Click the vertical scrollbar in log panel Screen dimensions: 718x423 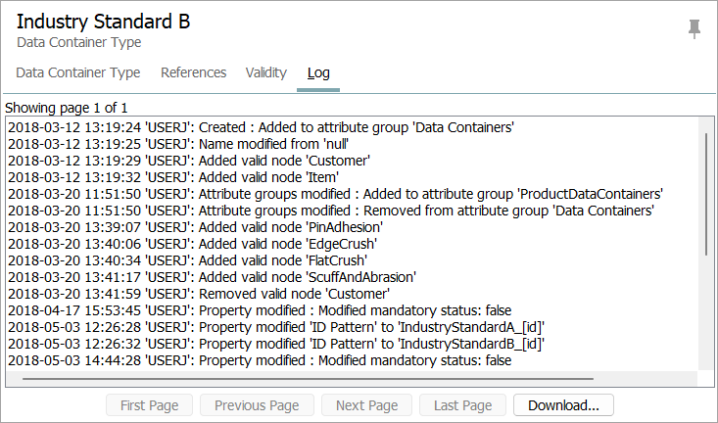tap(706, 195)
